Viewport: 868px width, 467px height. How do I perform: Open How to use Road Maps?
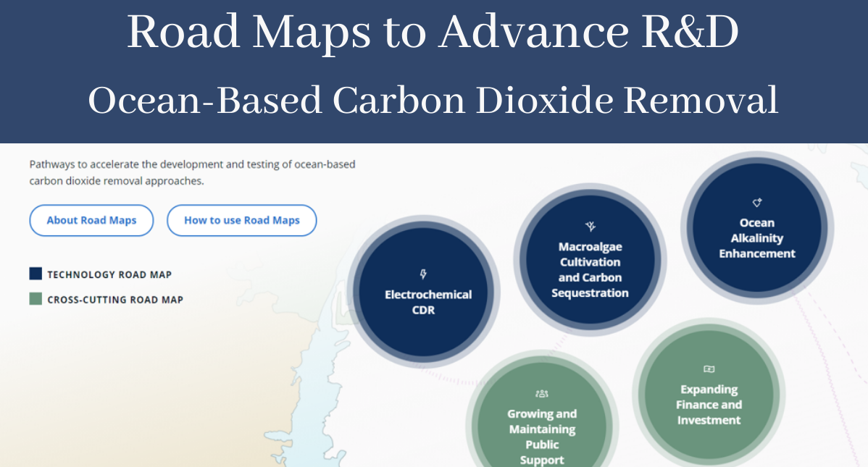[x=242, y=220]
